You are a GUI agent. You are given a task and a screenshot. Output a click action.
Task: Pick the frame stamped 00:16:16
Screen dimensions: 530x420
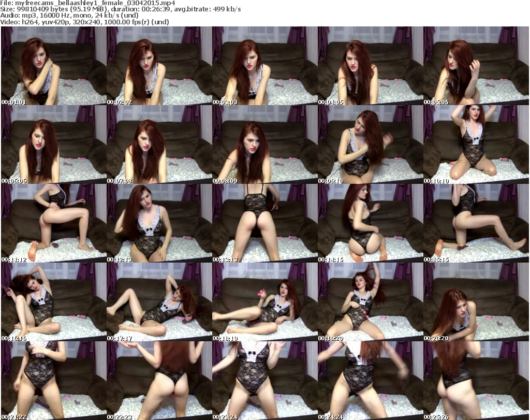pos(54,302)
